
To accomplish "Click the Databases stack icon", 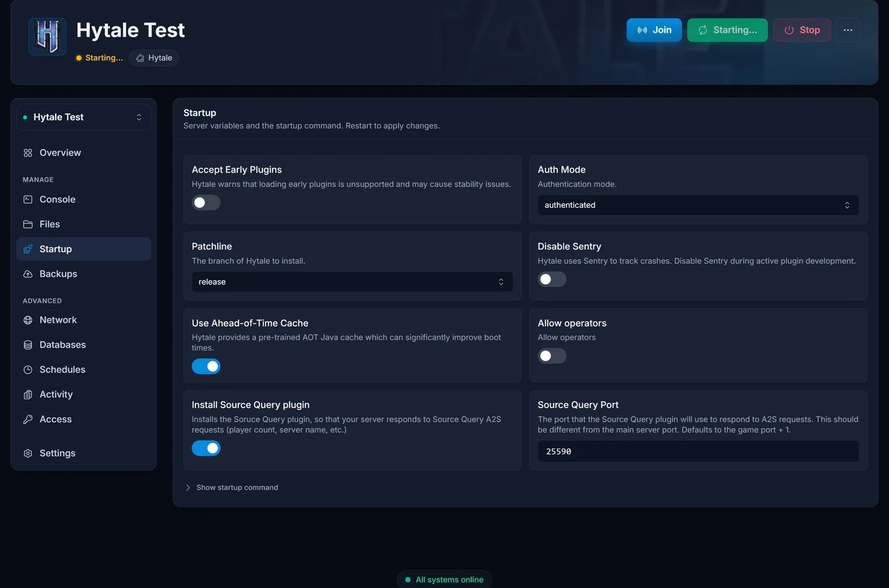I will 28,345.
